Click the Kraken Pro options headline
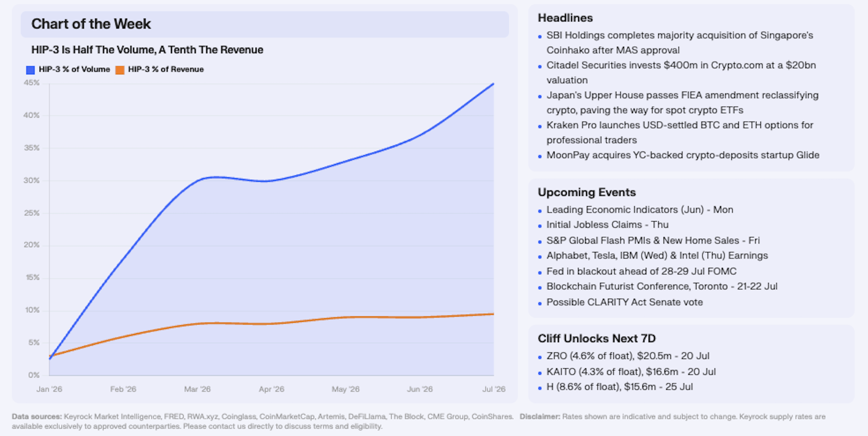The width and height of the screenshot is (868, 436). tap(680, 133)
